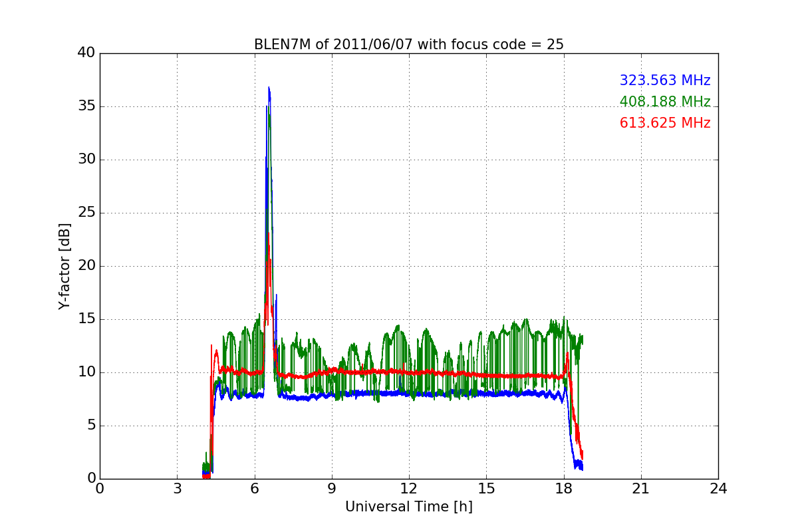This screenshot has width=798, height=532.
Task: Click x-axis tick label 6
Action: [254, 489]
